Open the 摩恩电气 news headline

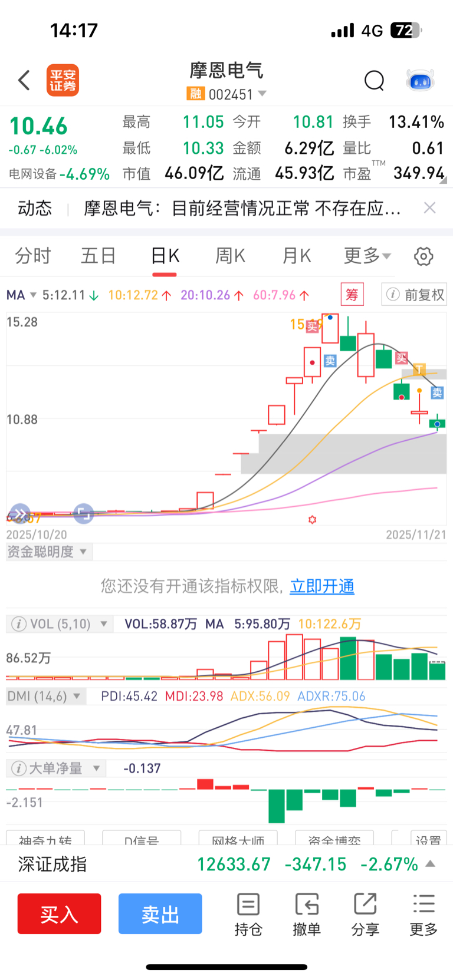[x=242, y=208]
